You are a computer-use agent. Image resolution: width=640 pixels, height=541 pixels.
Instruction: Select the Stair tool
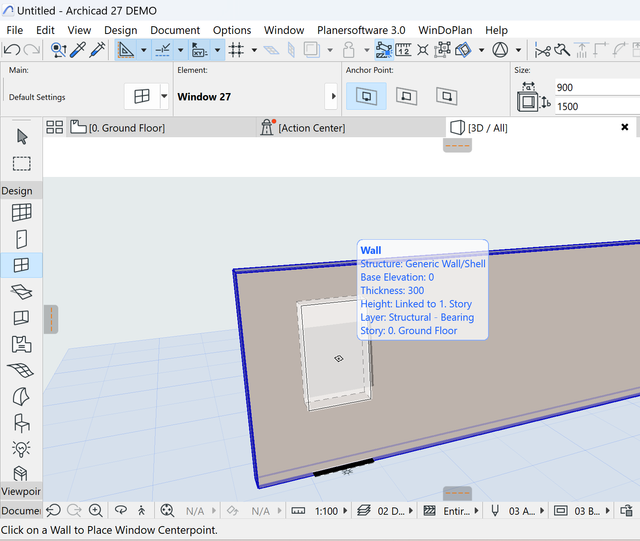(x=21, y=344)
